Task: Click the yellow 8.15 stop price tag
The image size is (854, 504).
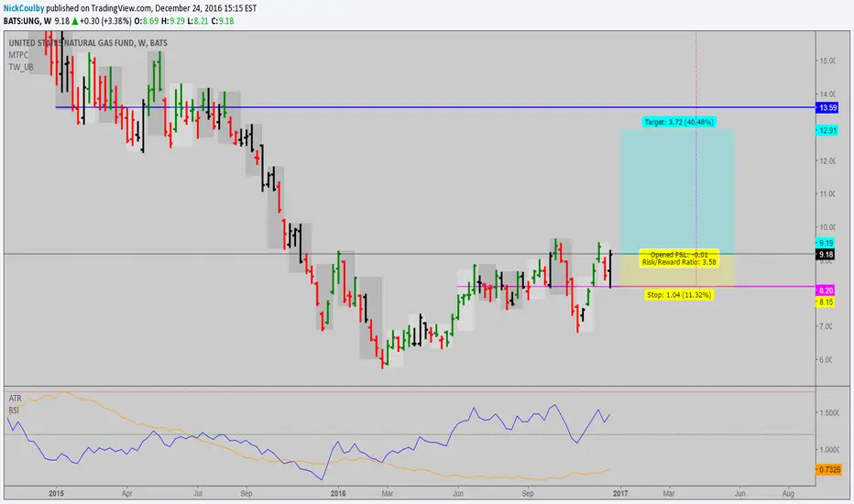Action: coord(826,301)
